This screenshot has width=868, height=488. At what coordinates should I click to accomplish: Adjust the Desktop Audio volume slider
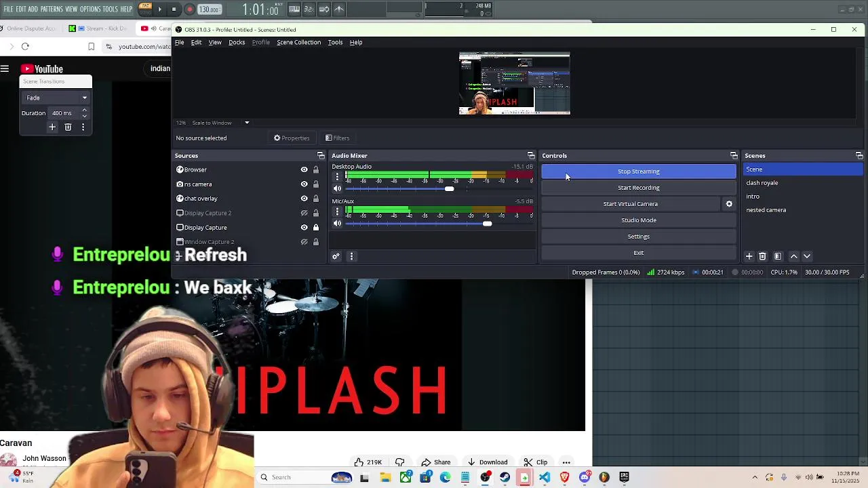(x=439, y=189)
